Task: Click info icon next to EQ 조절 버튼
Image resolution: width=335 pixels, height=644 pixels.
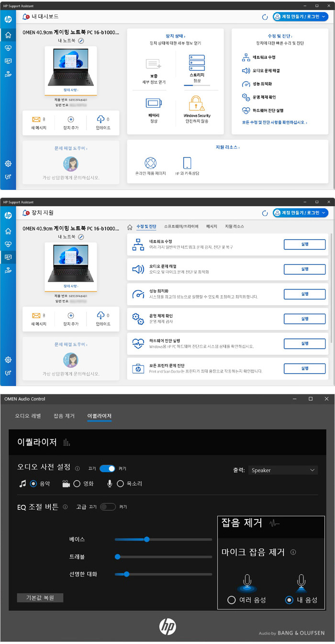Action: 65,507
